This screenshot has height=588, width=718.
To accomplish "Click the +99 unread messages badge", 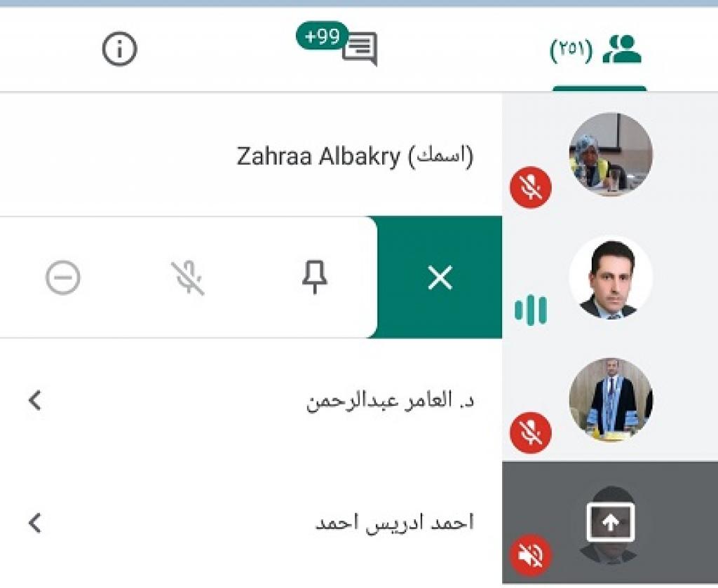I will 323,36.
